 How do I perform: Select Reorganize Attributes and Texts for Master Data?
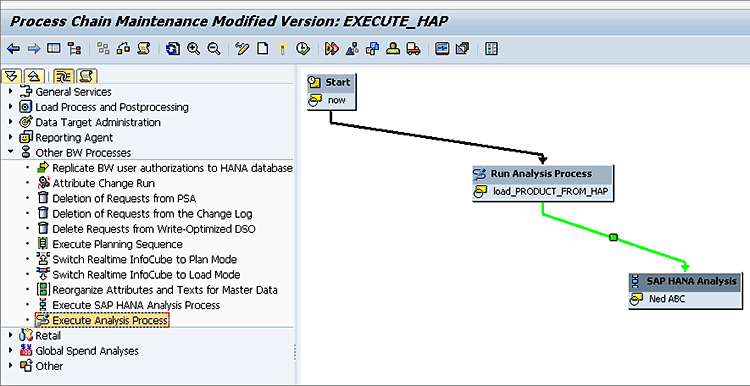[x=165, y=290]
